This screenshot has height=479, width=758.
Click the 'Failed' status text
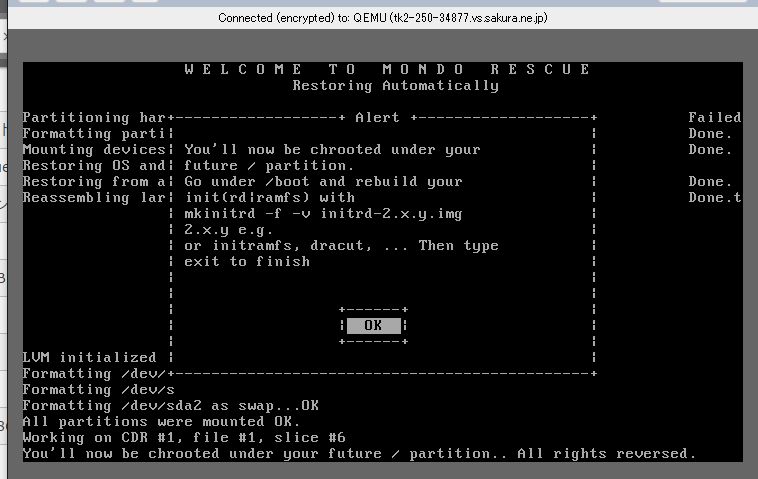click(714, 117)
